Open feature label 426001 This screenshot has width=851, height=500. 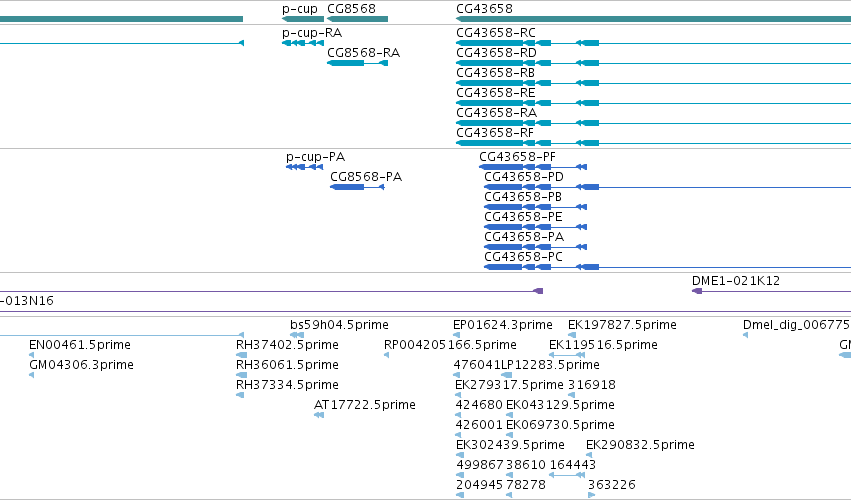click(x=479, y=425)
